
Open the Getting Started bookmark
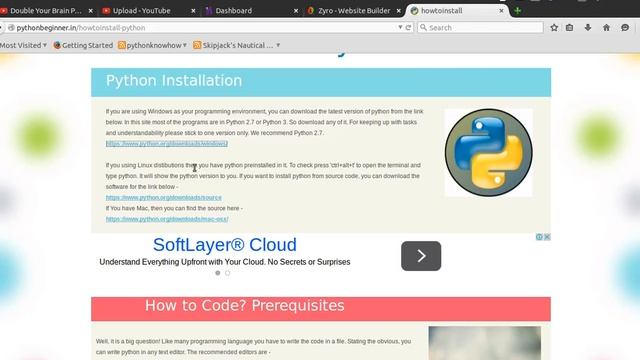83,45
